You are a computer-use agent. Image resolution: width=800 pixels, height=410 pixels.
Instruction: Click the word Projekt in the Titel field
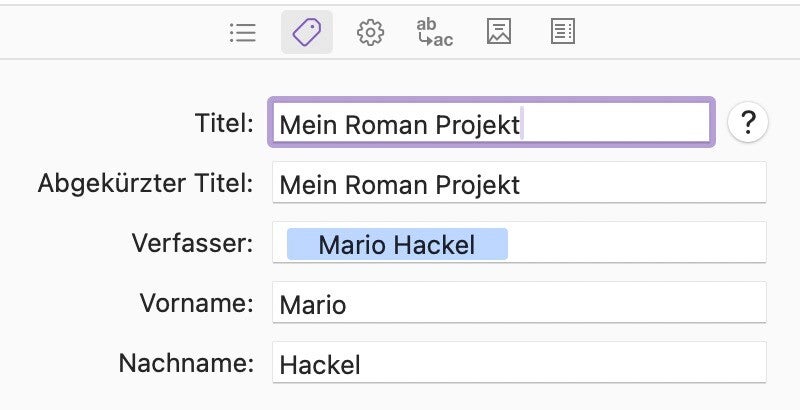[x=478, y=125]
